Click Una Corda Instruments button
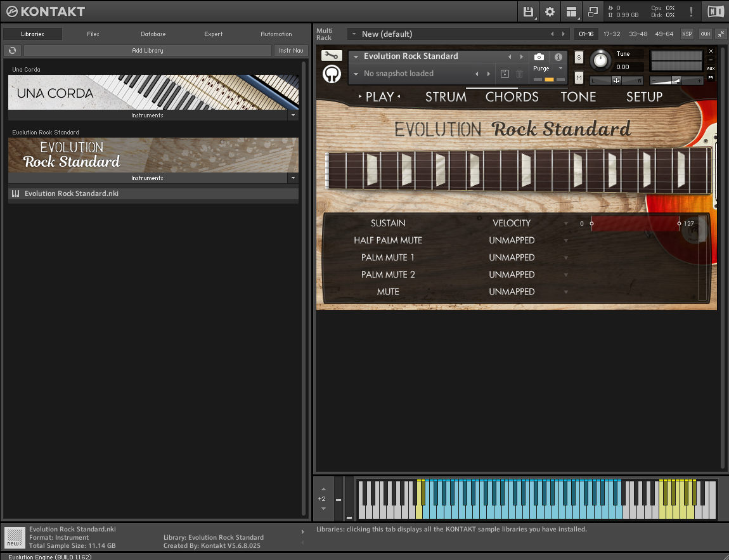 coord(147,115)
